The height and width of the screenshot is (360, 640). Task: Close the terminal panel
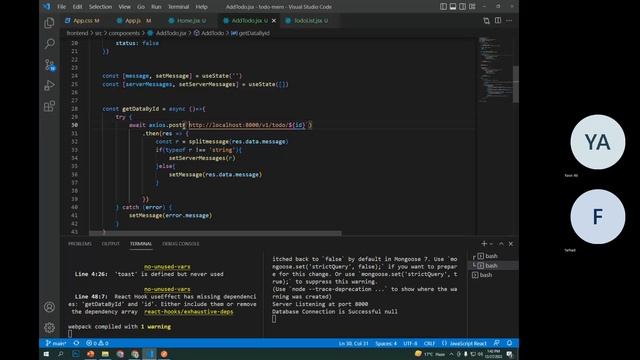(511, 244)
